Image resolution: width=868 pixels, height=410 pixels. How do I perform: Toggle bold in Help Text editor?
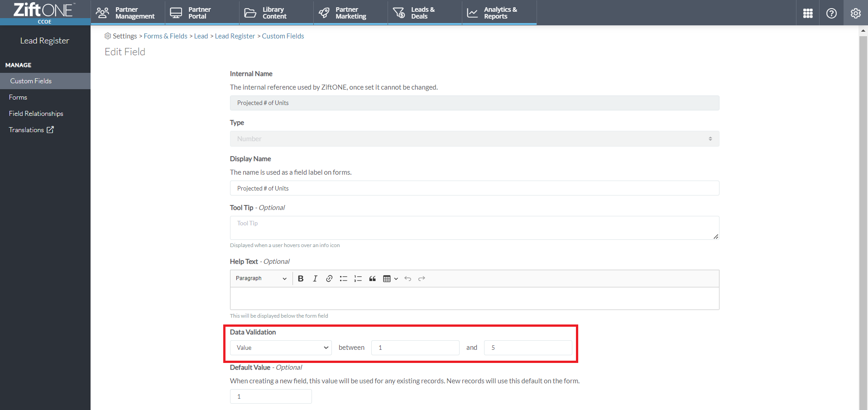point(301,278)
